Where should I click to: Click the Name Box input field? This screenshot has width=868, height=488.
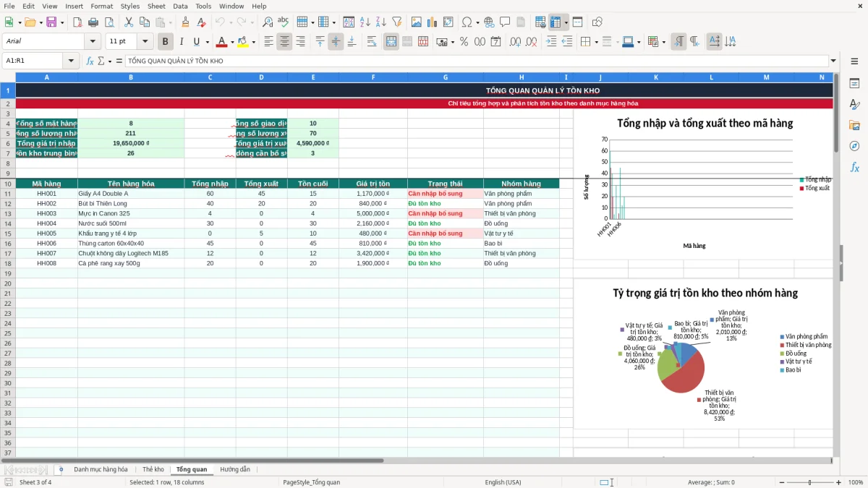pyautogui.click(x=34, y=61)
